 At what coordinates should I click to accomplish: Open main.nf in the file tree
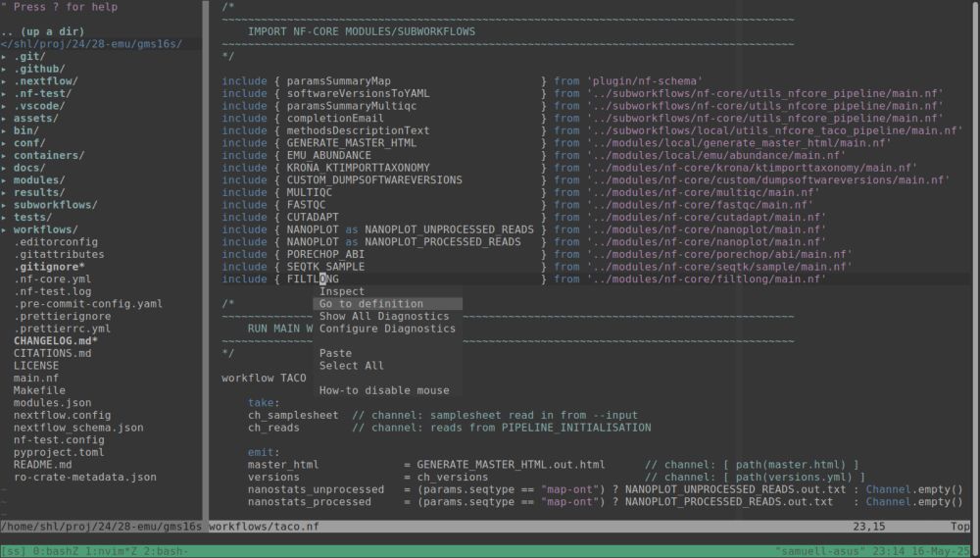pos(36,378)
